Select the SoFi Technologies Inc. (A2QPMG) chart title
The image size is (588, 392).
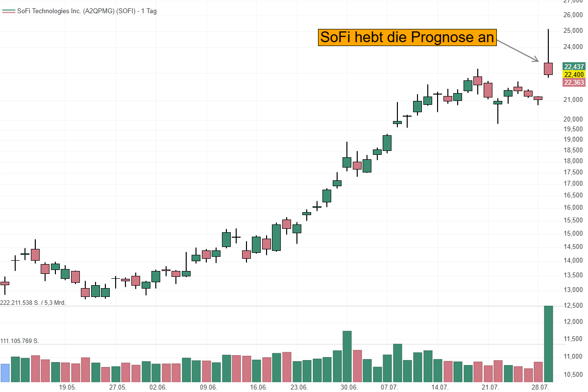87,11
